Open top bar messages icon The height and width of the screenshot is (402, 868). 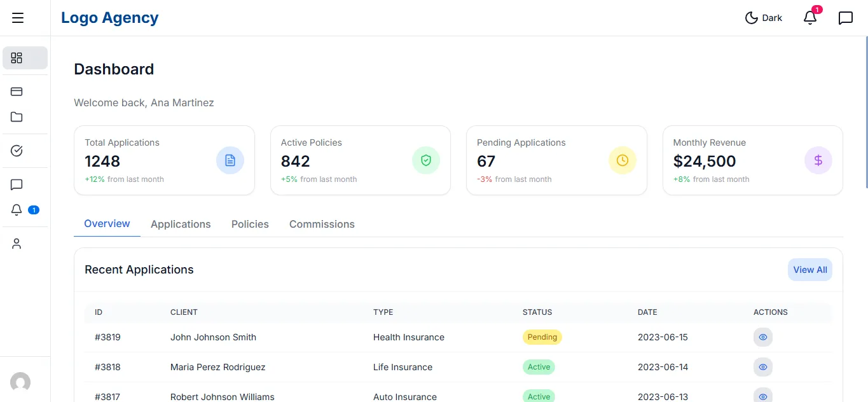(x=846, y=18)
